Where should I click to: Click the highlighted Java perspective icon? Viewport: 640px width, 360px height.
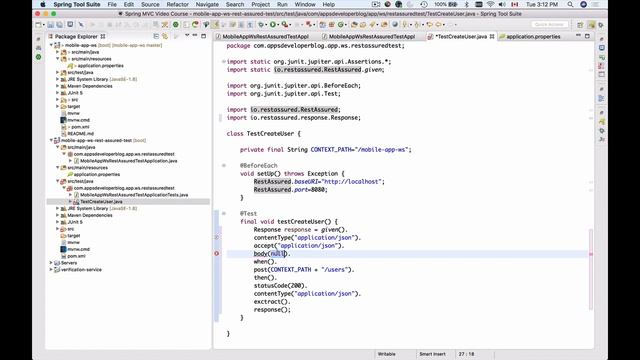coord(591,25)
